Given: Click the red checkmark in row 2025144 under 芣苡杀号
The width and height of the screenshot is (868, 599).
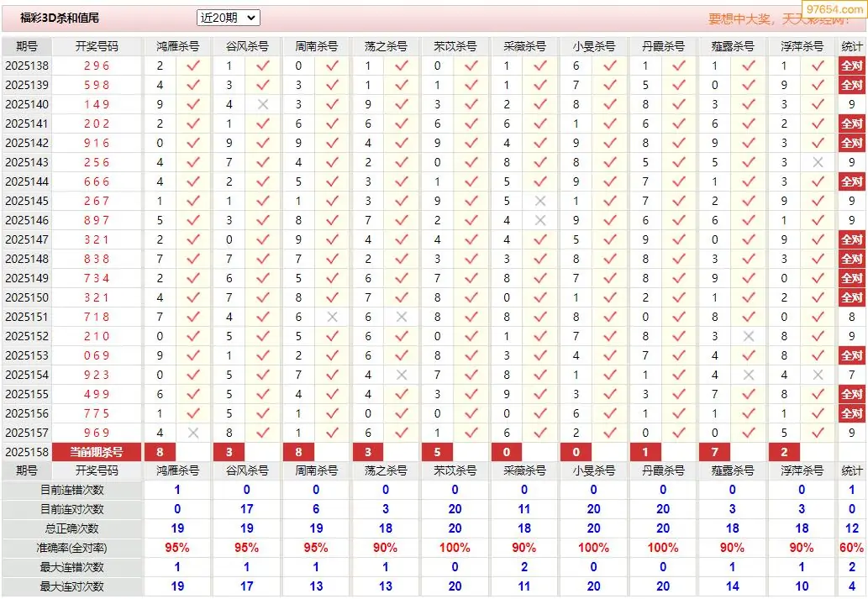Looking at the screenshot, I should point(471,181).
